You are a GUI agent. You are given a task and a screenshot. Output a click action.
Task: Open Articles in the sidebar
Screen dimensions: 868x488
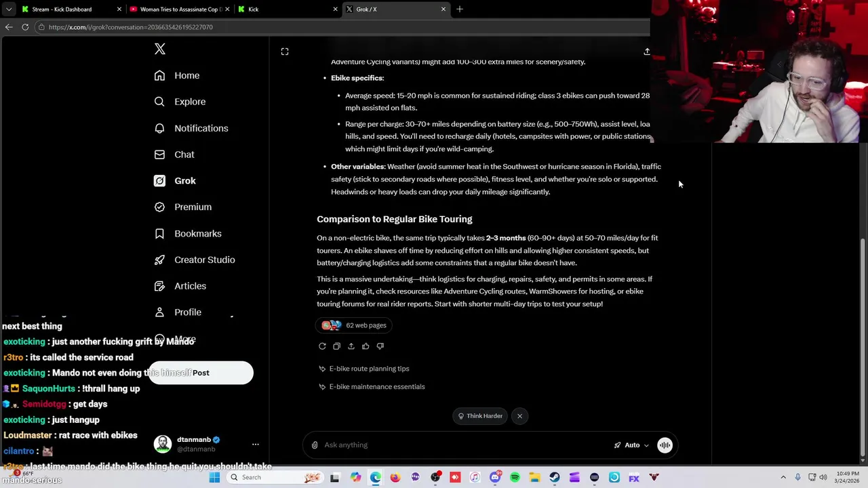pos(180,286)
